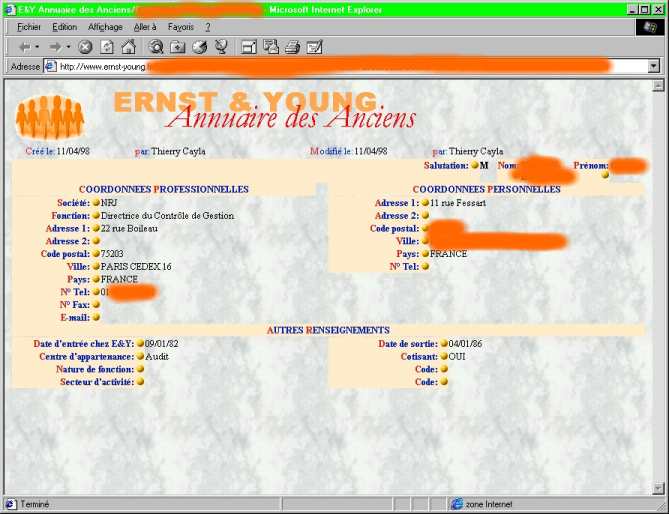Open the History toolbar icon
This screenshot has width=669, height=514.
[199, 47]
